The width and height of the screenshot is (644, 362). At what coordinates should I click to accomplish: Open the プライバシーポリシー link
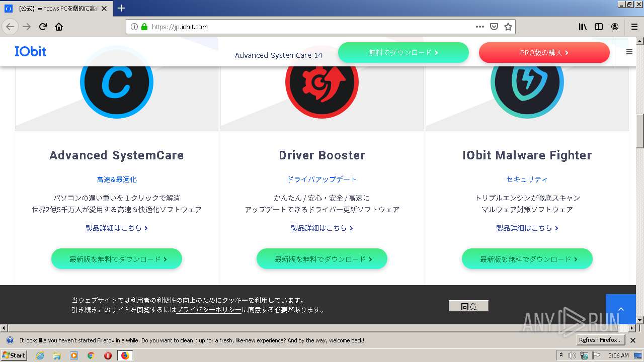point(209,310)
